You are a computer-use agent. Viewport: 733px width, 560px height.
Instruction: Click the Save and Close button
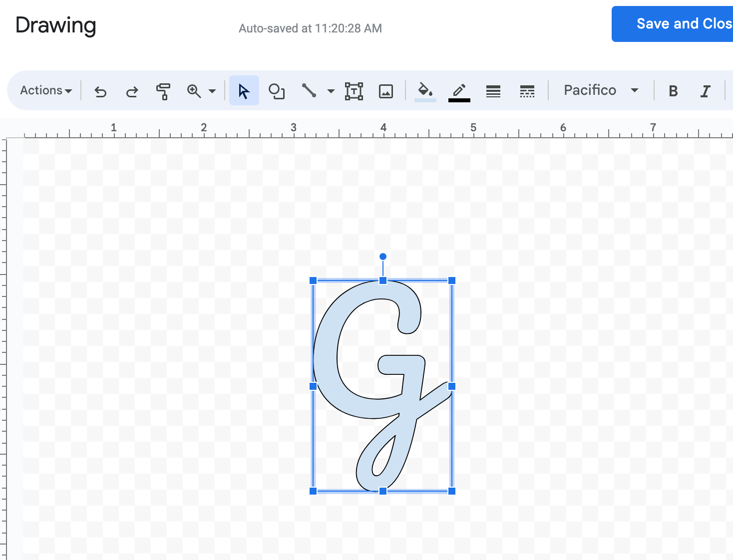point(673,24)
